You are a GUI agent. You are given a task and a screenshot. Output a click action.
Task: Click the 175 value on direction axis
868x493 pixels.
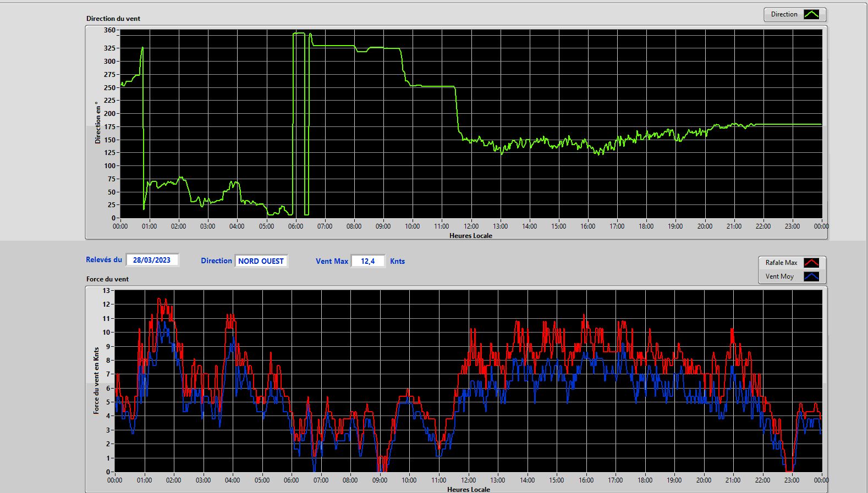109,126
